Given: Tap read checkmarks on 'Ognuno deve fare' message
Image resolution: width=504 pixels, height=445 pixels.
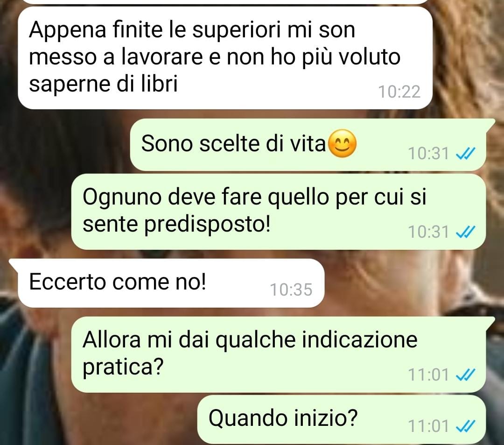Looking at the screenshot, I should click(x=465, y=232).
